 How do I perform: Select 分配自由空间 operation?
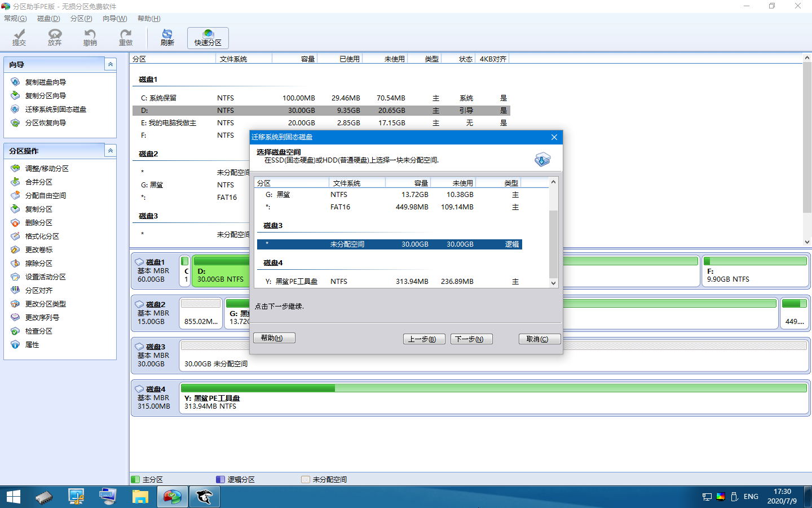pyautogui.click(x=45, y=196)
